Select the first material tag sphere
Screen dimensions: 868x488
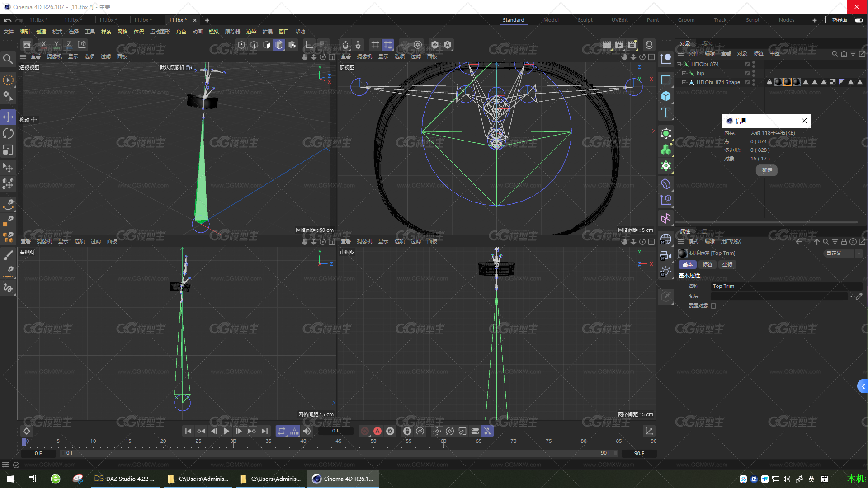pyautogui.click(x=778, y=82)
